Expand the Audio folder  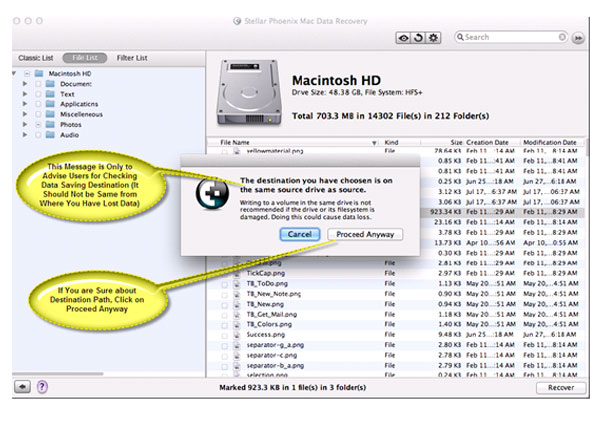25,134
